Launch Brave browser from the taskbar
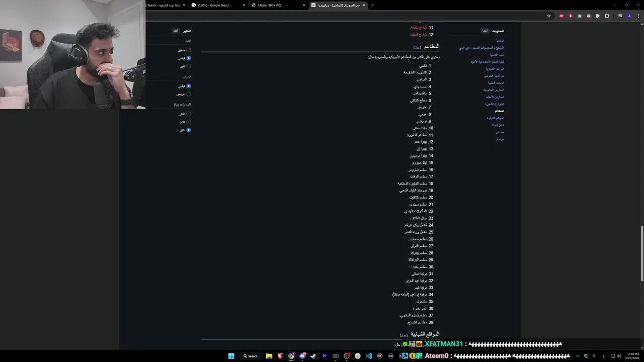 (x=280, y=356)
